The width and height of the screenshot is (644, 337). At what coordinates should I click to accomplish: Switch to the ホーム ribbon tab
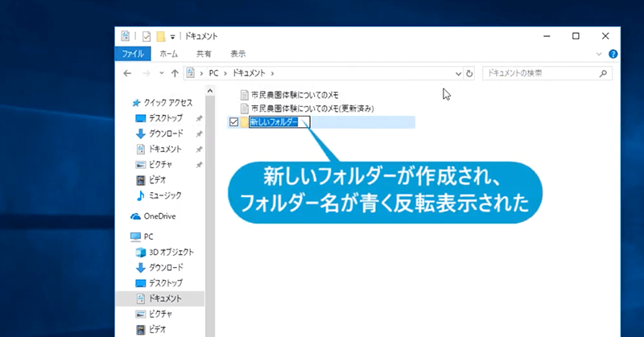coord(169,54)
